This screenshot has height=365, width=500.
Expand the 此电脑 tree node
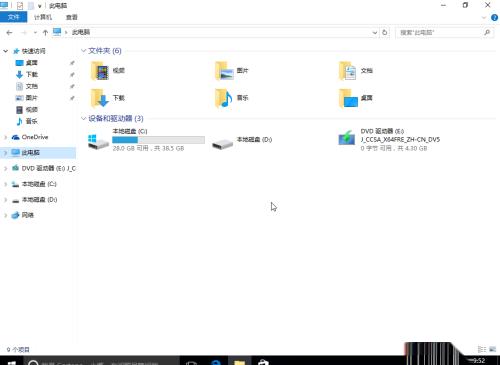point(6,153)
